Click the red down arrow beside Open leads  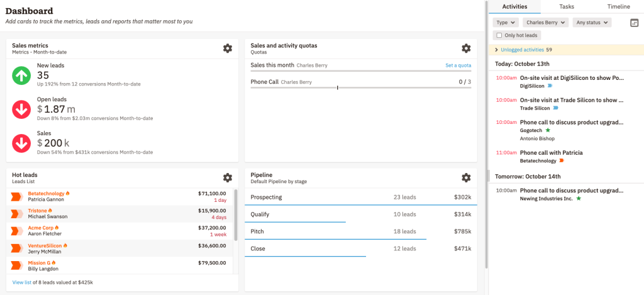[20, 110]
